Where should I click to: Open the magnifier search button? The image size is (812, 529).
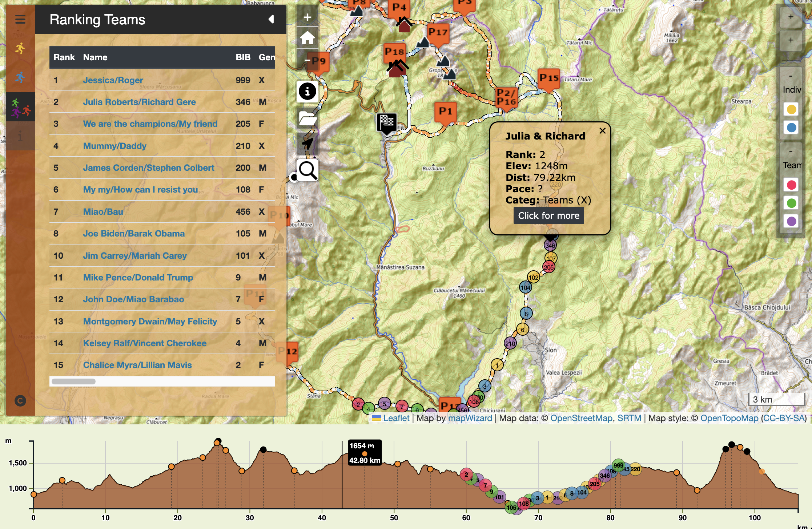[x=307, y=170]
